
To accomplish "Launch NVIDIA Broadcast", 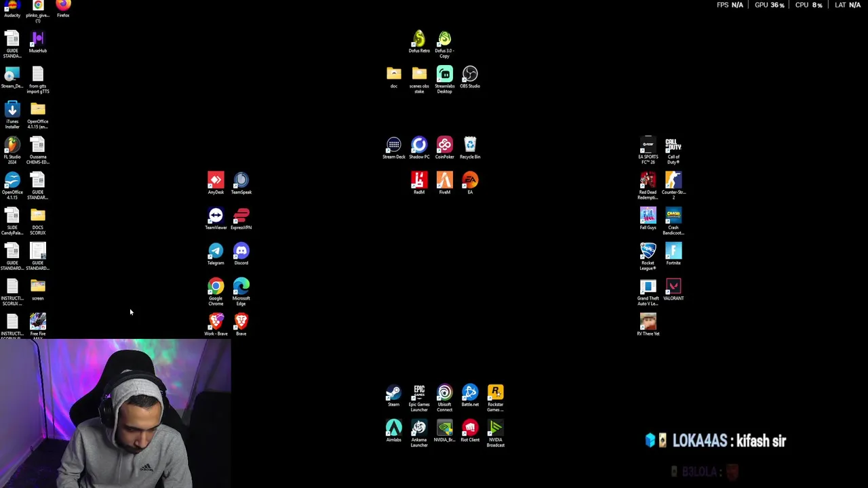I will coord(496,434).
